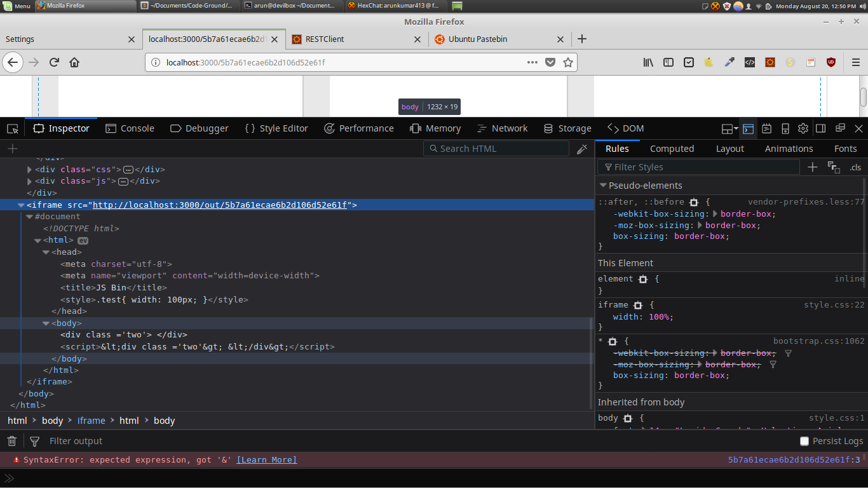Open the Library toolbar icon
This screenshot has width=868, height=488.
[x=649, y=62]
